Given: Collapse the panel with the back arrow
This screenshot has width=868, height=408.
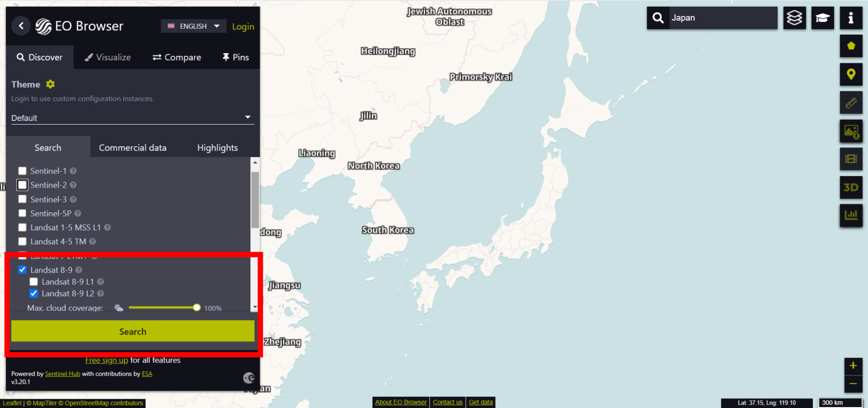Looking at the screenshot, I should [21, 26].
